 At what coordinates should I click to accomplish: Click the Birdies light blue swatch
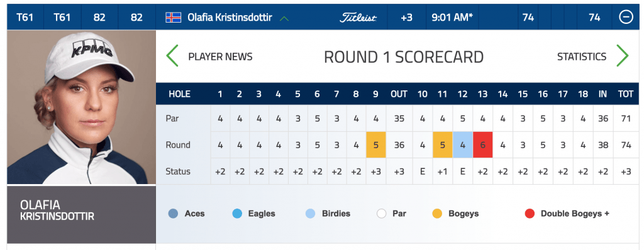pos(311,214)
